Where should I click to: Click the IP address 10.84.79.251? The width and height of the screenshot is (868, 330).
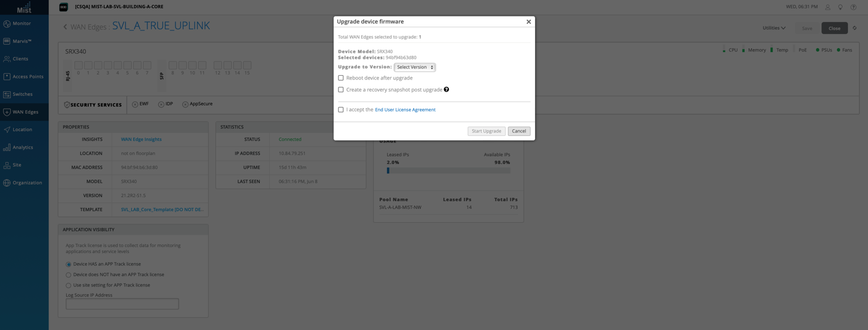(x=292, y=153)
